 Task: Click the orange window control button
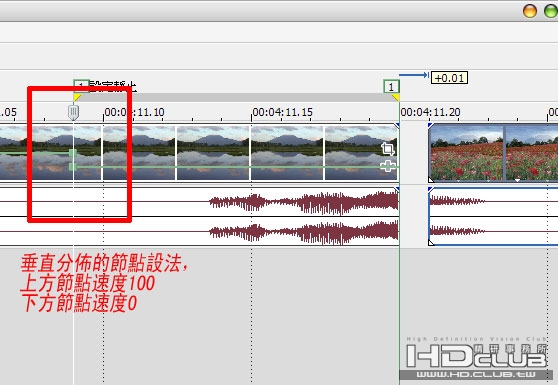[x=530, y=11]
